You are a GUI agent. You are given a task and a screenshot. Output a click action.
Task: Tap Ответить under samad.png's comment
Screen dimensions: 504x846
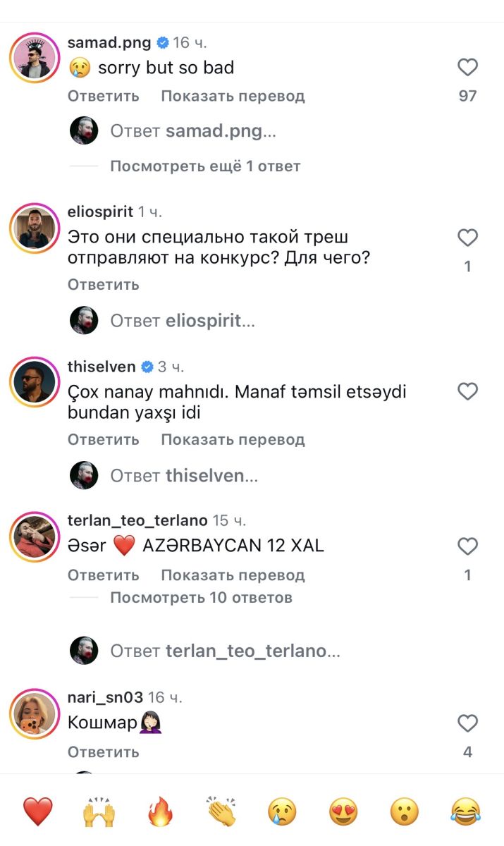pyautogui.click(x=104, y=96)
